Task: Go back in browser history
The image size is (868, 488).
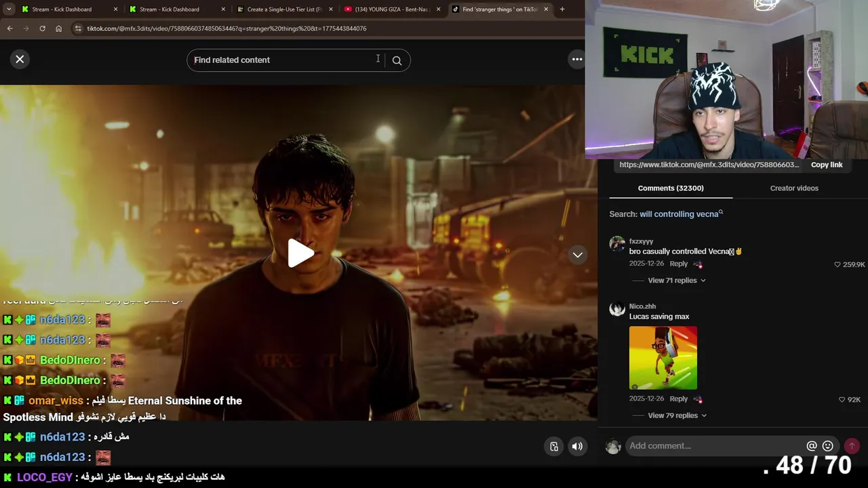Action: tap(9, 28)
